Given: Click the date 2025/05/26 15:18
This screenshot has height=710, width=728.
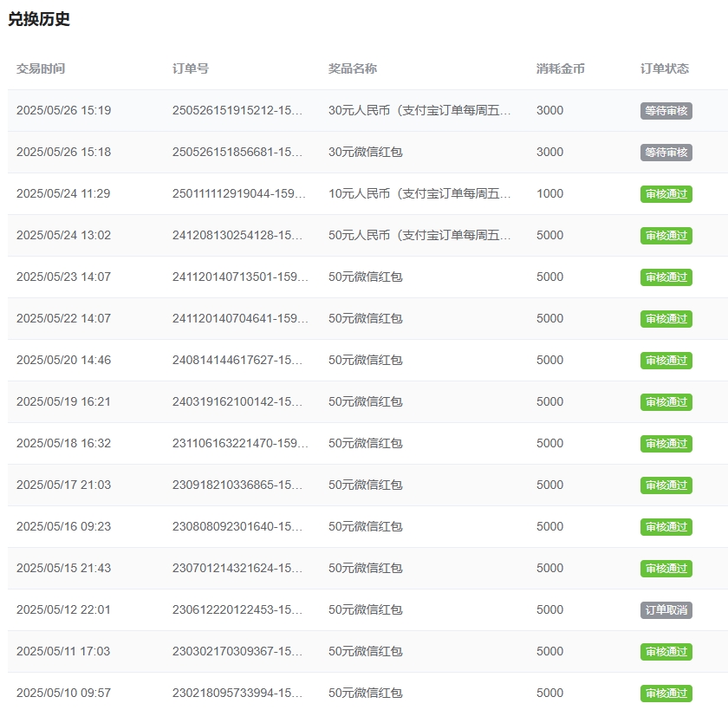Looking at the screenshot, I should (63, 153).
